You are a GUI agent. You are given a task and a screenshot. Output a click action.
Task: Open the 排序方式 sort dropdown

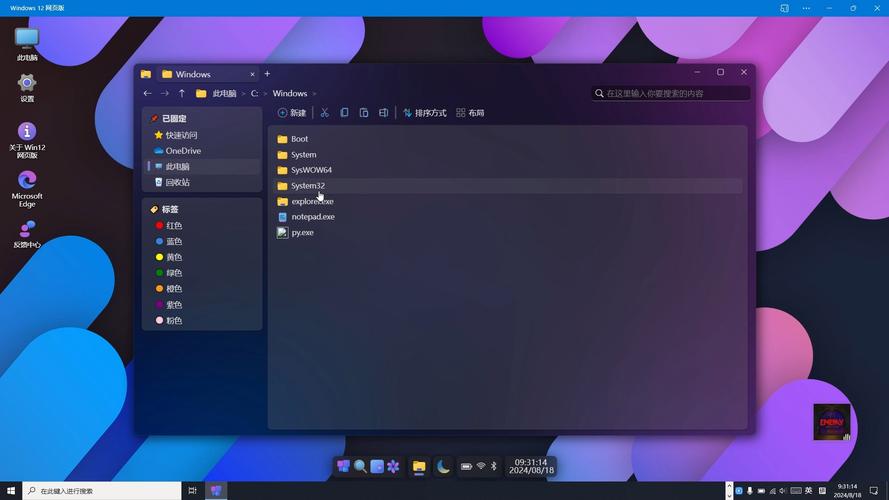coord(425,113)
